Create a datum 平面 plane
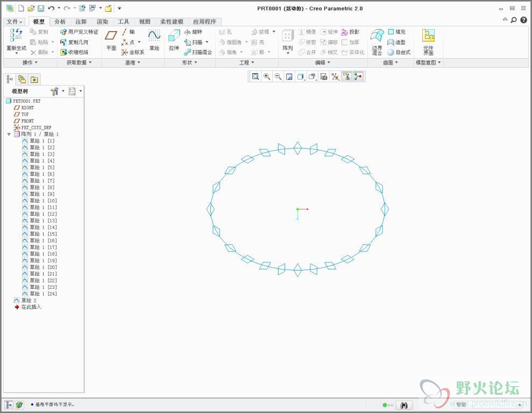532x413 pixels. [111, 40]
